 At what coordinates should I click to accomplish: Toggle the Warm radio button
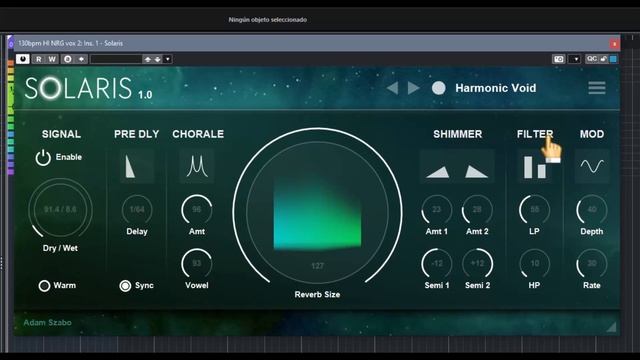click(x=44, y=286)
